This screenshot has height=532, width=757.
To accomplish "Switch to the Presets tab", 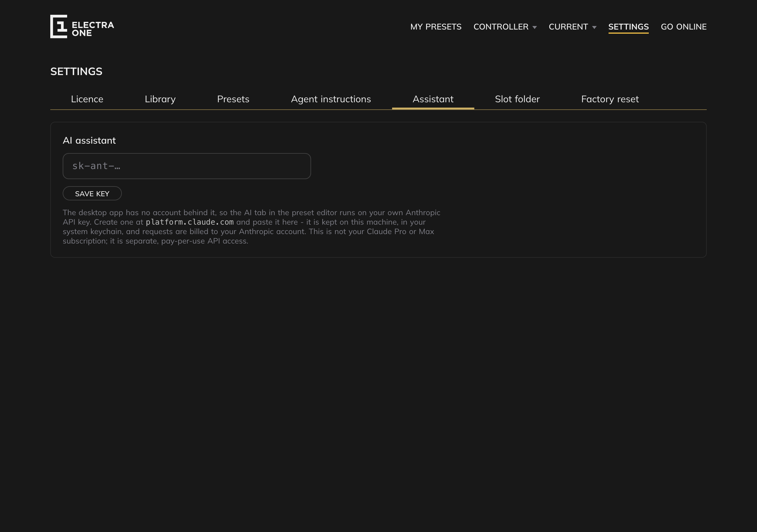I will pos(233,99).
